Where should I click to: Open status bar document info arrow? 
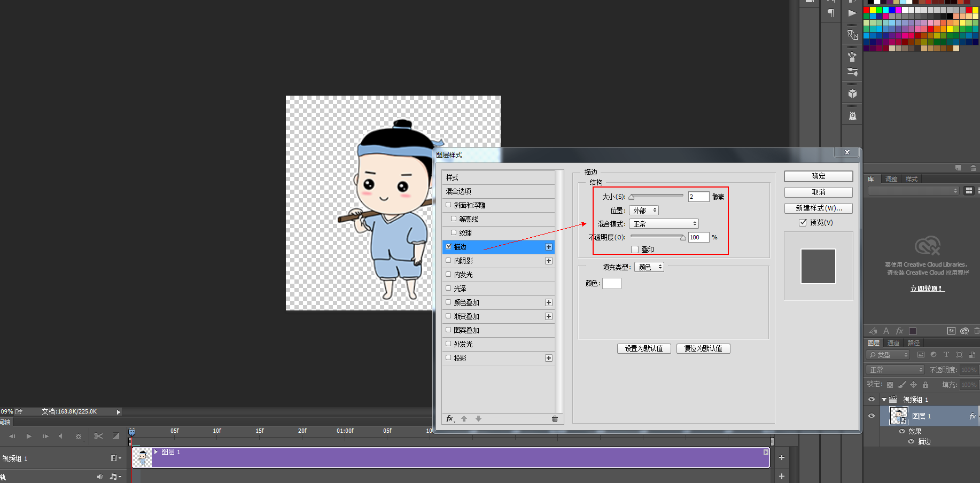click(119, 412)
